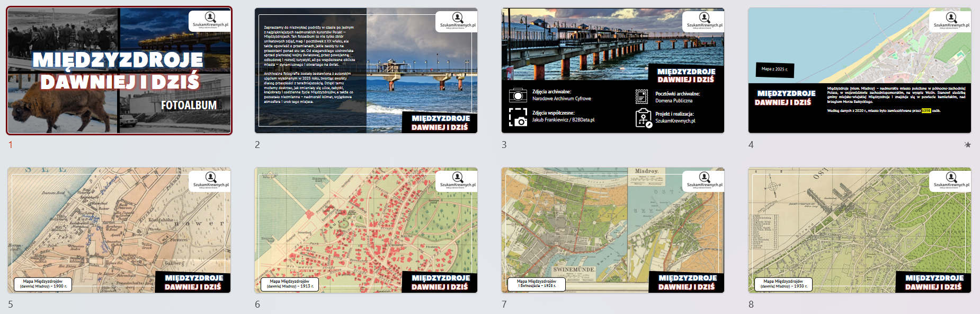Select slide 2 with the introduction text

click(366, 71)
